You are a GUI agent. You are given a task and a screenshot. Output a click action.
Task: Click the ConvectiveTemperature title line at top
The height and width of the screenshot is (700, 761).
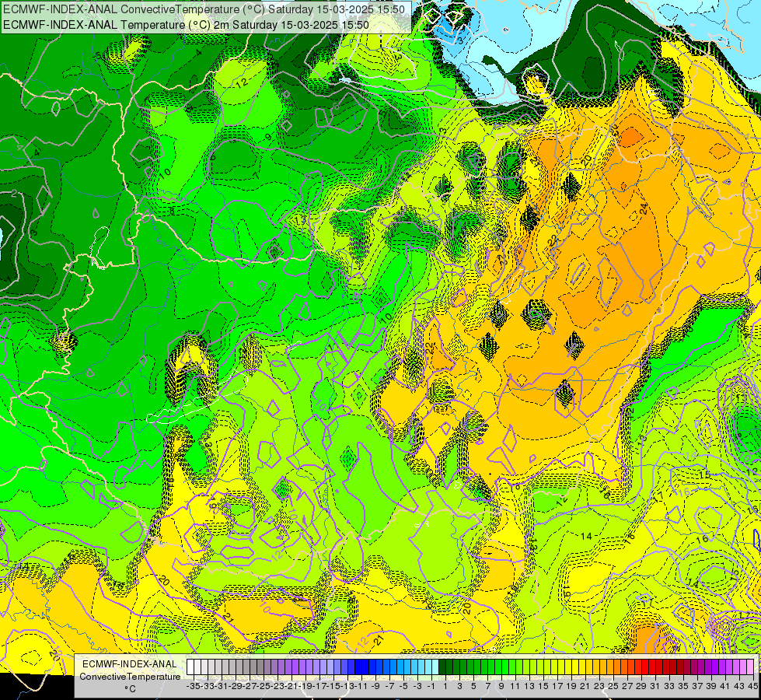(x=204, y=9)
